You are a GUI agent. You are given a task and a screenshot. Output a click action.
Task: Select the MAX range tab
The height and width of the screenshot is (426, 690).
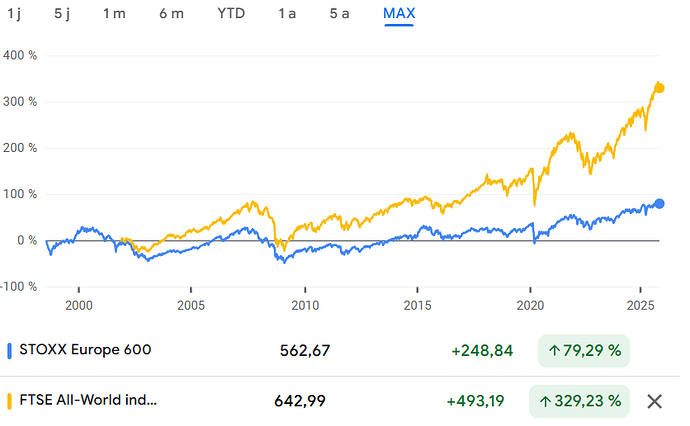[x=399, y=14]
